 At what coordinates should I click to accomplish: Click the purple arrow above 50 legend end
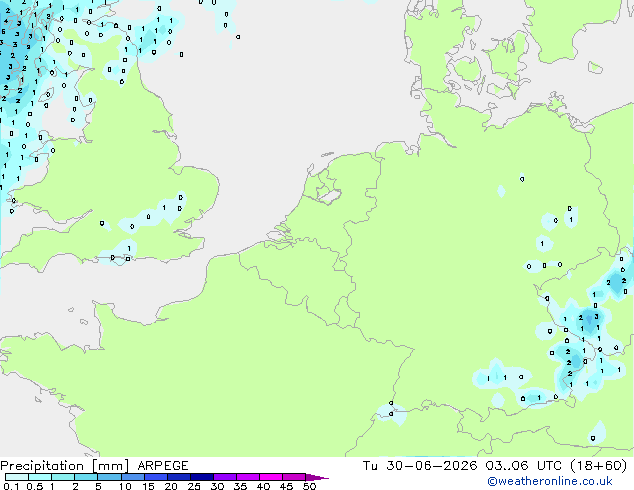click(317, 477)
